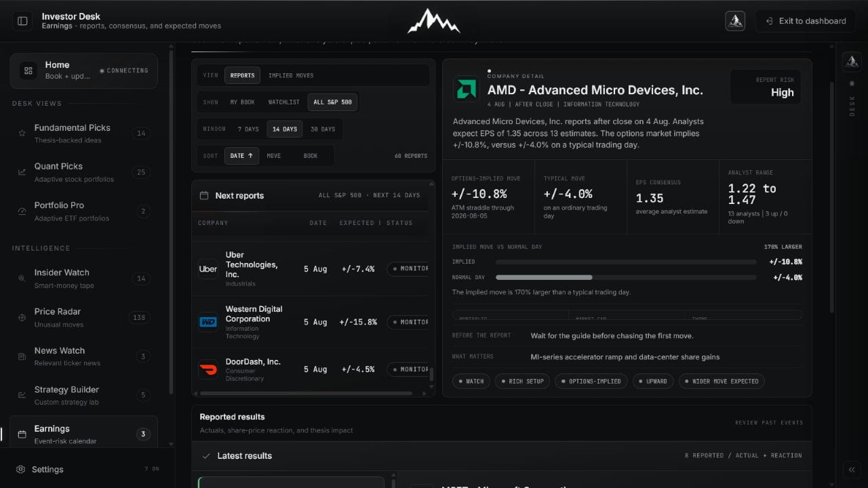Click the Insider Watch magnifier icon
The image size is (868, 488).
coord(22,279)
